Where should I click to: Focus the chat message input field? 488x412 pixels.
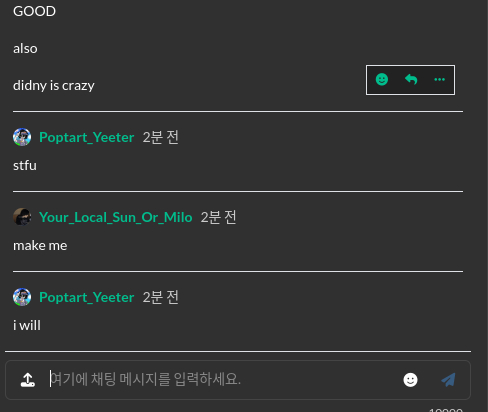(222, 380)
